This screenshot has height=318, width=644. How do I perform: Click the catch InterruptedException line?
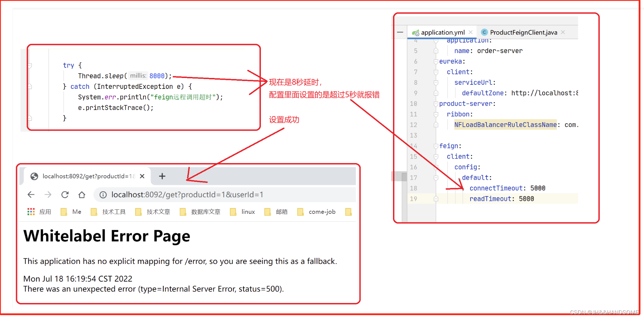point(127,86)
